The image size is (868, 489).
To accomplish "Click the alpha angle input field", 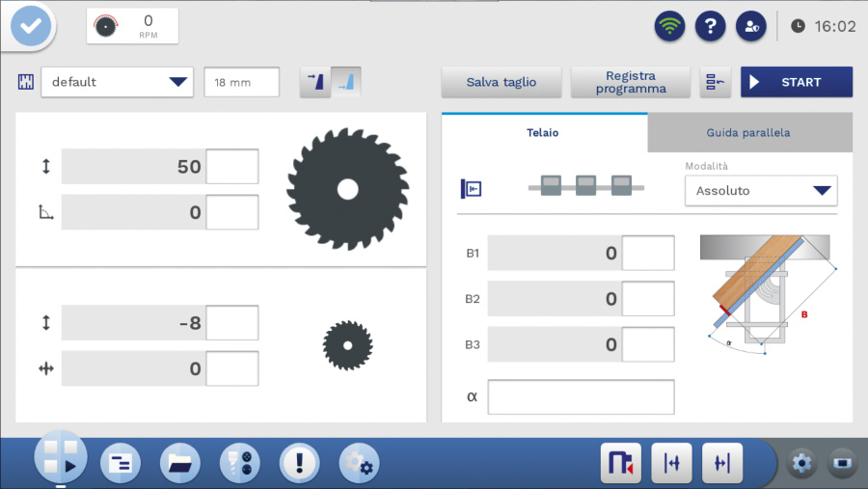I will pyautogui.click(x=581, y=396).
